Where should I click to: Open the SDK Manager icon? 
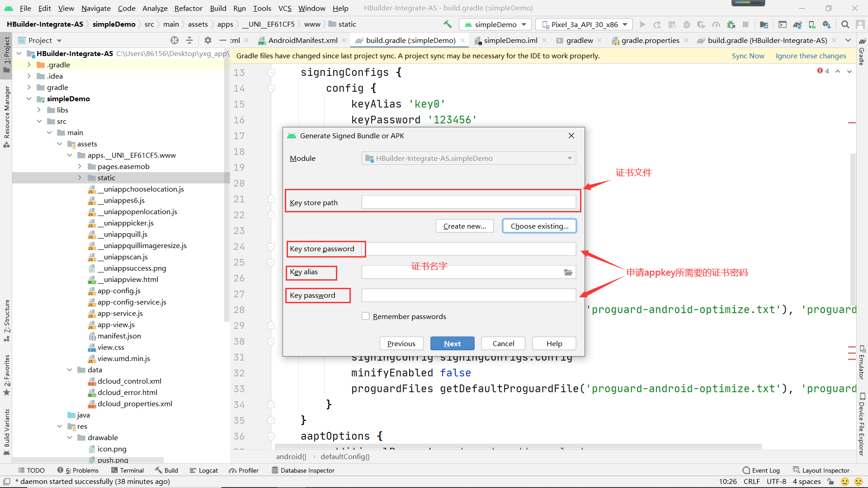point(826,24)
